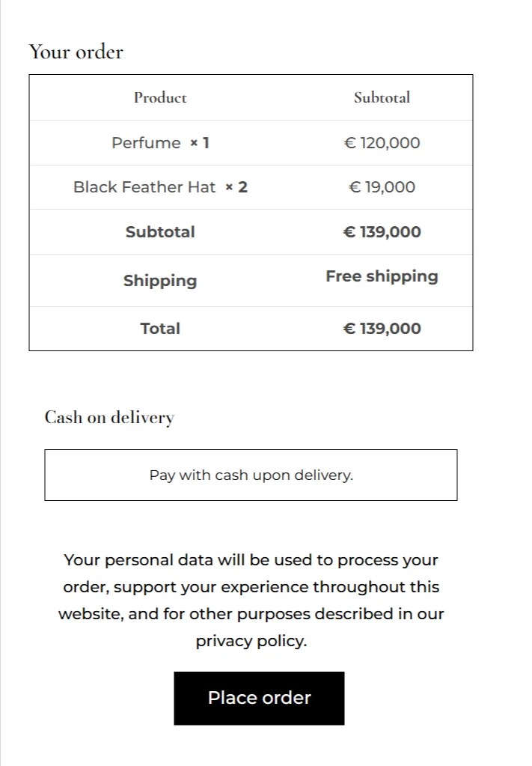Click the Total row label

click(160, 329)
